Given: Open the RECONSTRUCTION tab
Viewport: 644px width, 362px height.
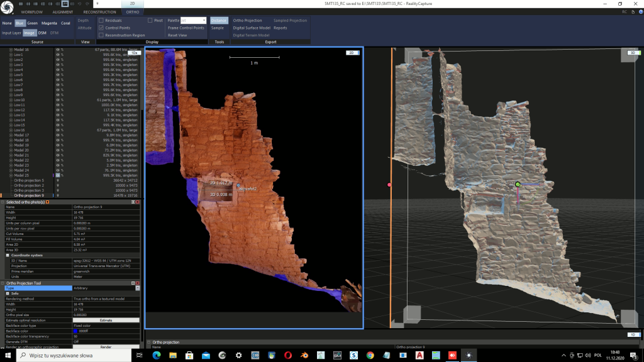Looking at the screenshot, I should pos(99,12).
